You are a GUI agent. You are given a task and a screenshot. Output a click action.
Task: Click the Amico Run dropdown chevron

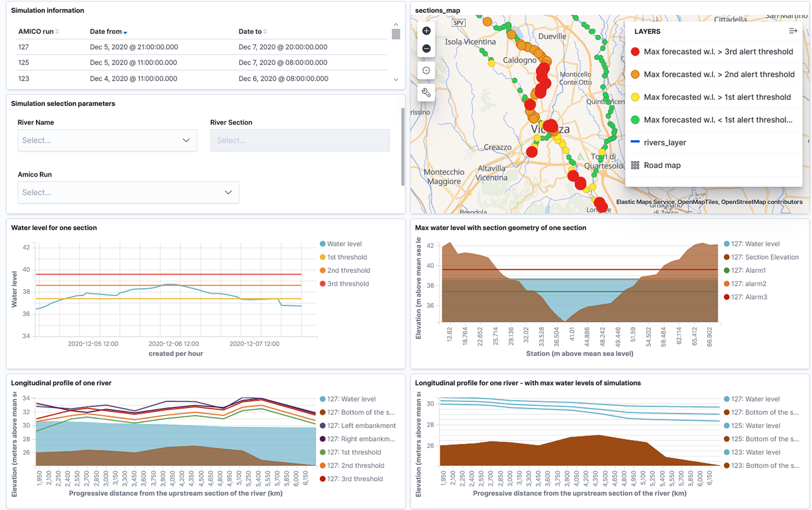tap(228, 192)
